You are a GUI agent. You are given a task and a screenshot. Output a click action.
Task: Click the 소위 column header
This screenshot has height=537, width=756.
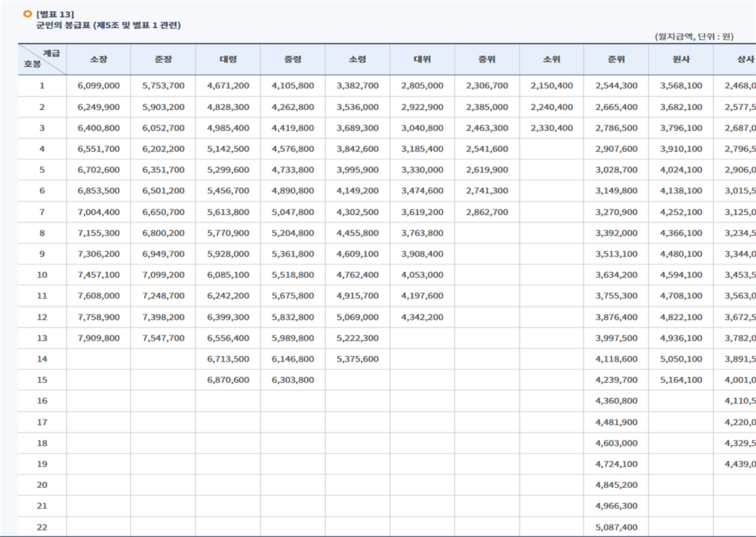click(552, 59)
